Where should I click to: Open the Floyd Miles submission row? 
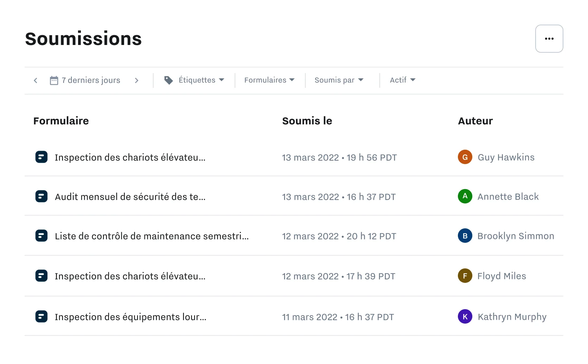tap(246, 276)
